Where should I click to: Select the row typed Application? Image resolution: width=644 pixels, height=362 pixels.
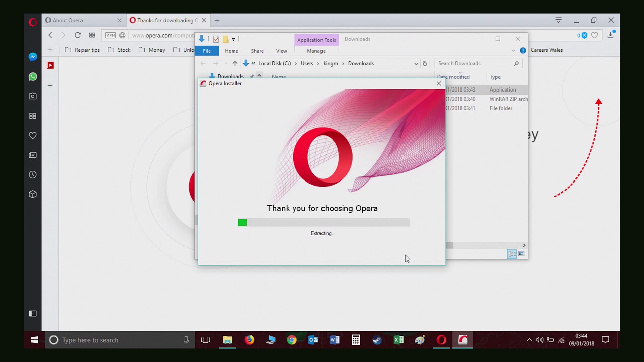487,89
